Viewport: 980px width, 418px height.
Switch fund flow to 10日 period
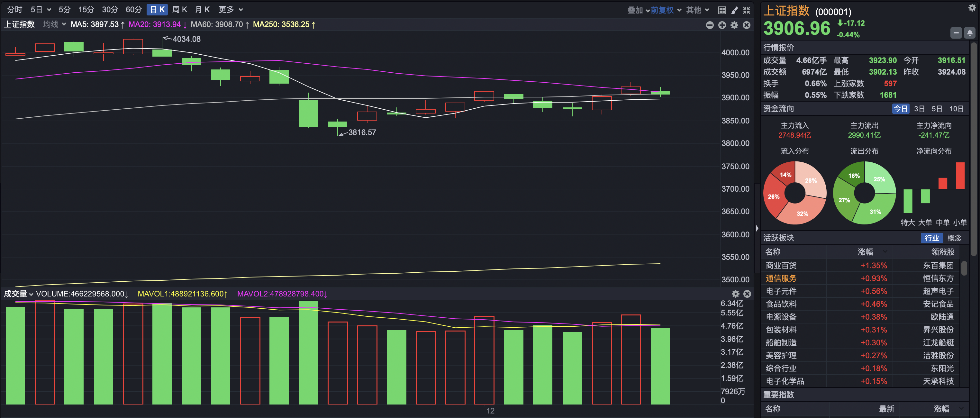point(956,109)
